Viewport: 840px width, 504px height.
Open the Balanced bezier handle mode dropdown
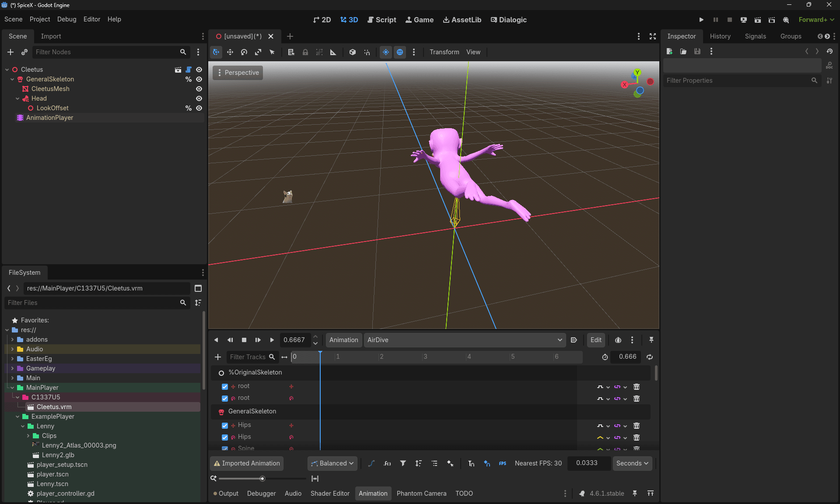(x=332, y=463)
